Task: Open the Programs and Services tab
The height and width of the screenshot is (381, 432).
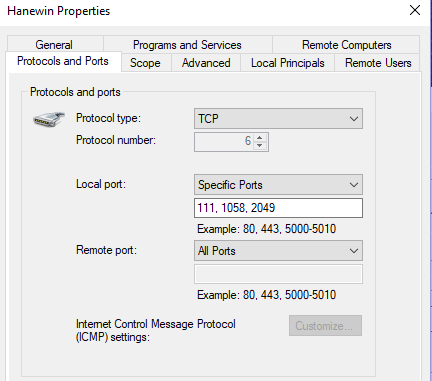Action: pyautogui.click(x=187, y=44)
